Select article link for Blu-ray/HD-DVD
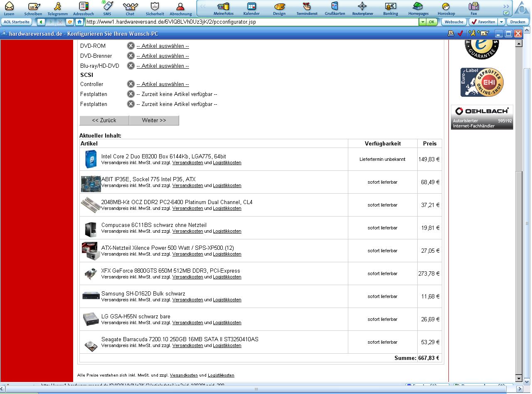 pos(163,66)
